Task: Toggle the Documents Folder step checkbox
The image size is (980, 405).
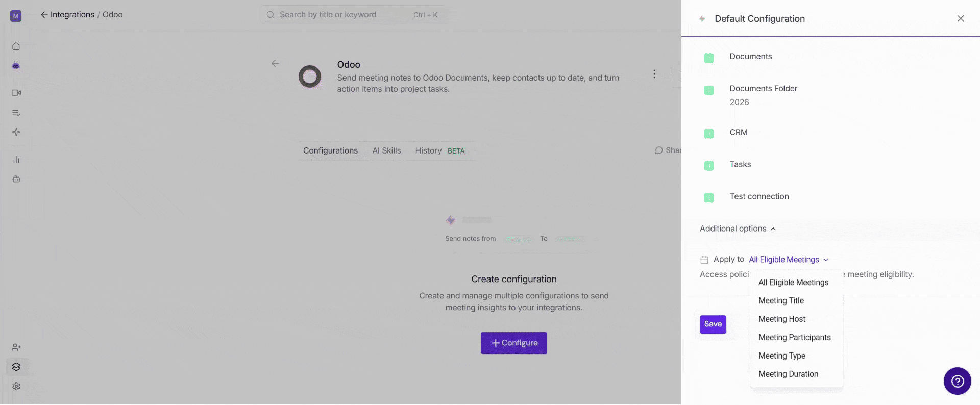Action: [x=709, y=90]
